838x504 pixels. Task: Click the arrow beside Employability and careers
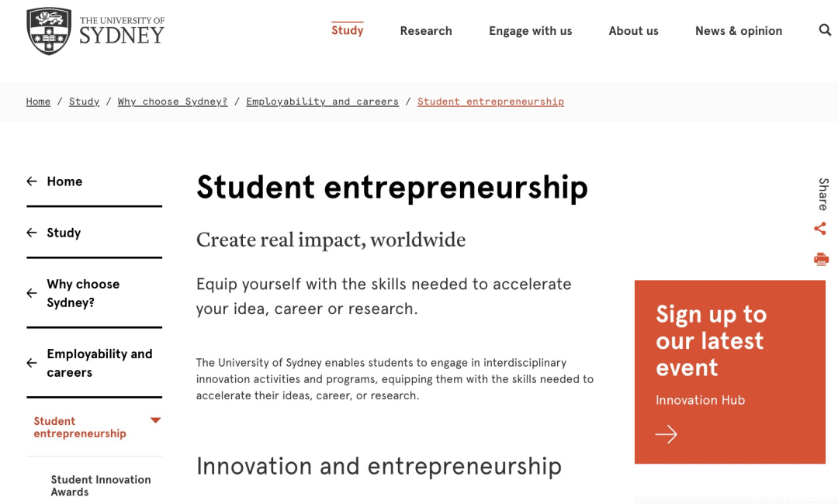click(x=32, y=363)
